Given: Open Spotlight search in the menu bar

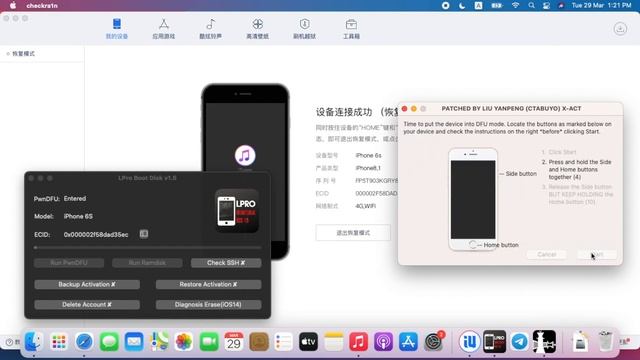Looking at the screenshot, I should [x=531, y=5].
